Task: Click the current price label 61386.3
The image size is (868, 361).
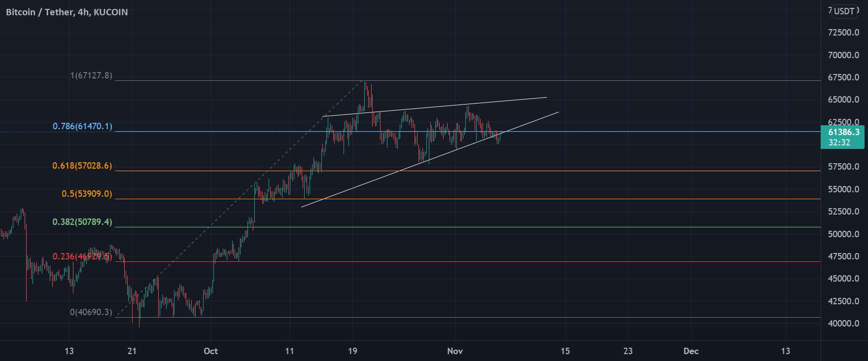Action: tap(844, 132)
